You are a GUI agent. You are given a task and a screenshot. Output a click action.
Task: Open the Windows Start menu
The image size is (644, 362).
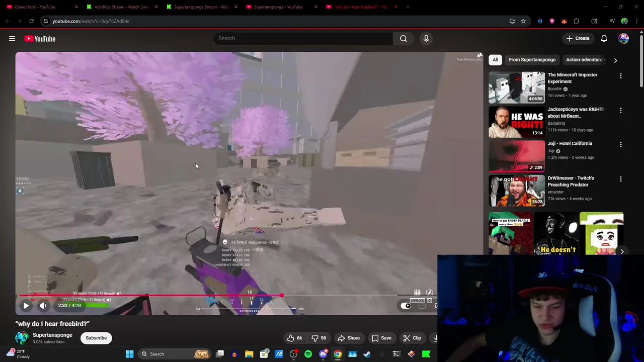pos(129,354)
